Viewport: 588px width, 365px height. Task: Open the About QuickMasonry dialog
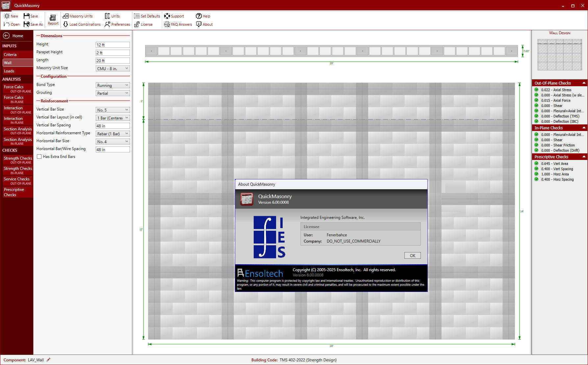pos(204,24)
